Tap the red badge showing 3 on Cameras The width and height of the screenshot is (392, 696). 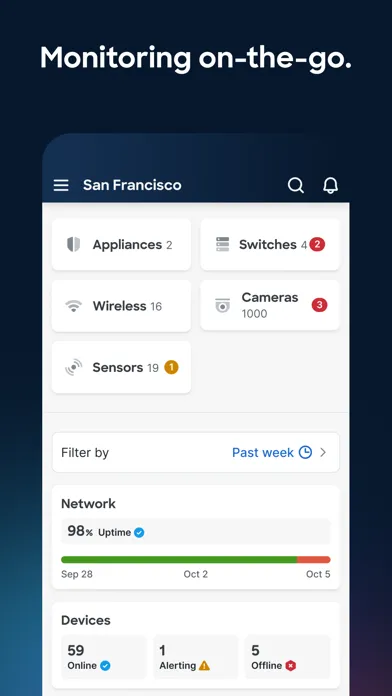[x=319, y=305]
